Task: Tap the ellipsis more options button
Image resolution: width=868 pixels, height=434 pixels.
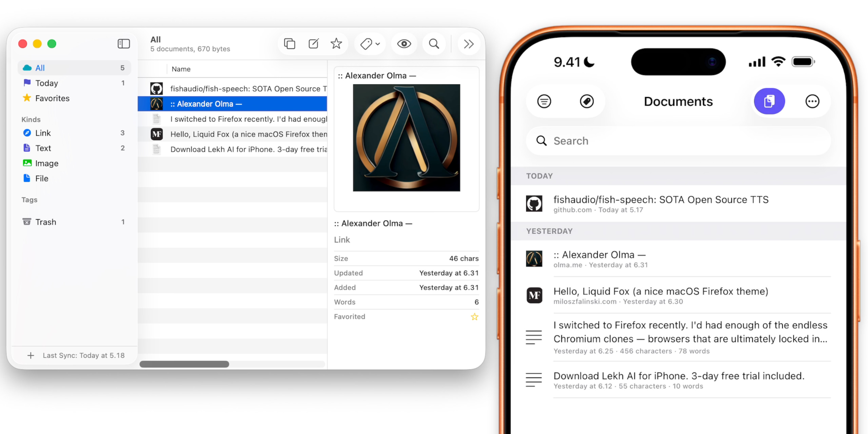Action: pyautogui.click(x=812, y=101)
